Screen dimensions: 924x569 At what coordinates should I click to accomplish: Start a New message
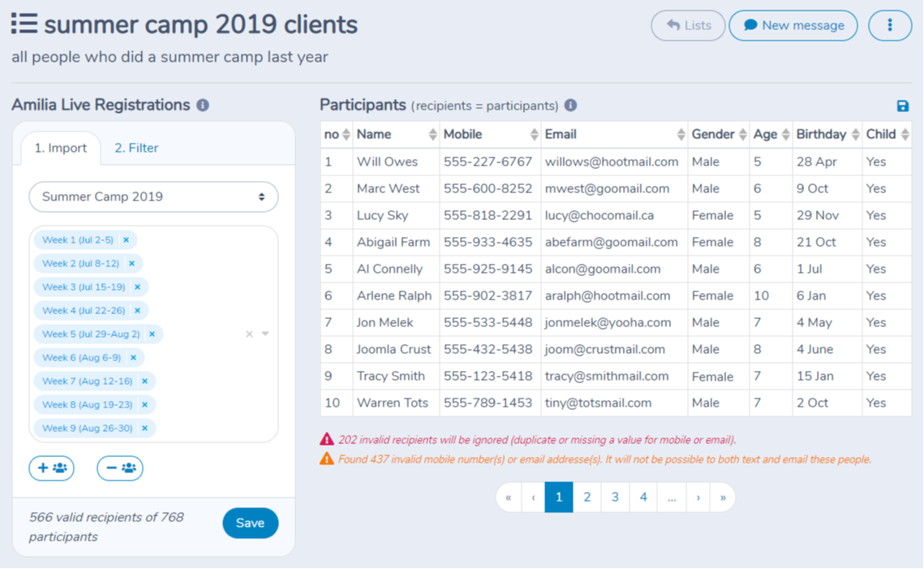coord(793,25)
